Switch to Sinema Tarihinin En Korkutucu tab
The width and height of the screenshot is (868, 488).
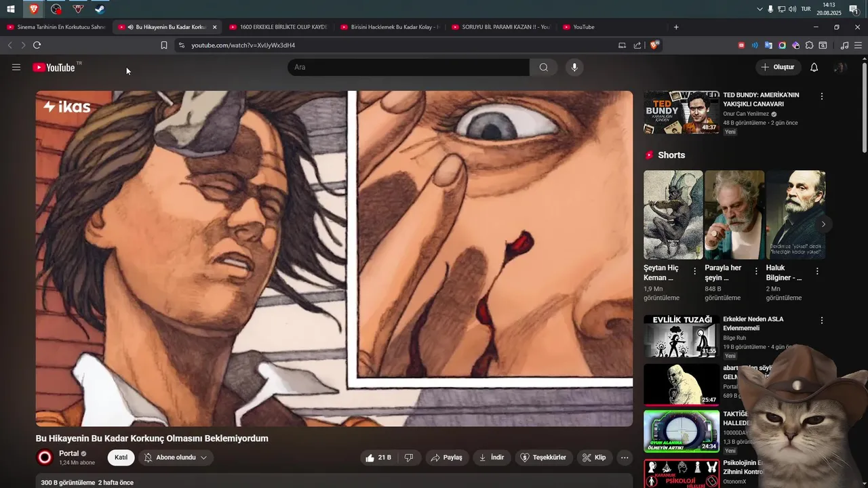tap(56, 27)
